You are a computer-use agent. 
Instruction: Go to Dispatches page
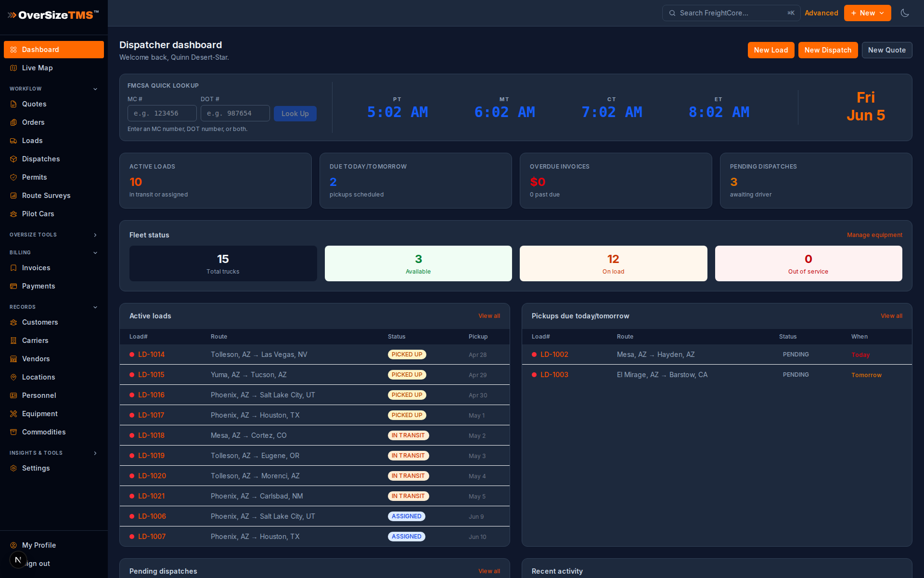click(x=54, y=159)
